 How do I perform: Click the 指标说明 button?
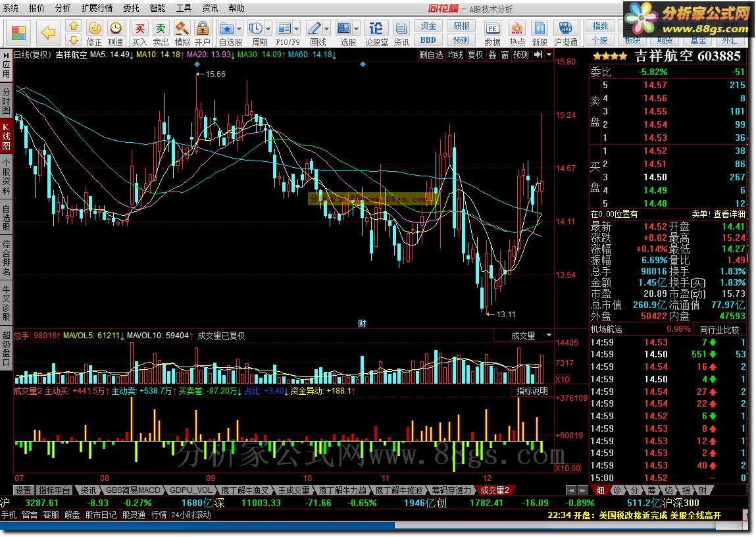(532, 391)
